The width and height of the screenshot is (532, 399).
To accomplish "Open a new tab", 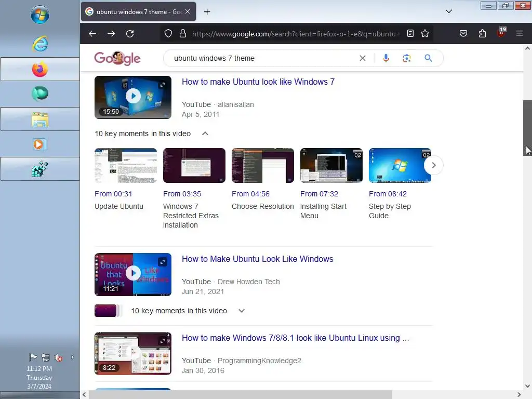I will click(207, 12).
